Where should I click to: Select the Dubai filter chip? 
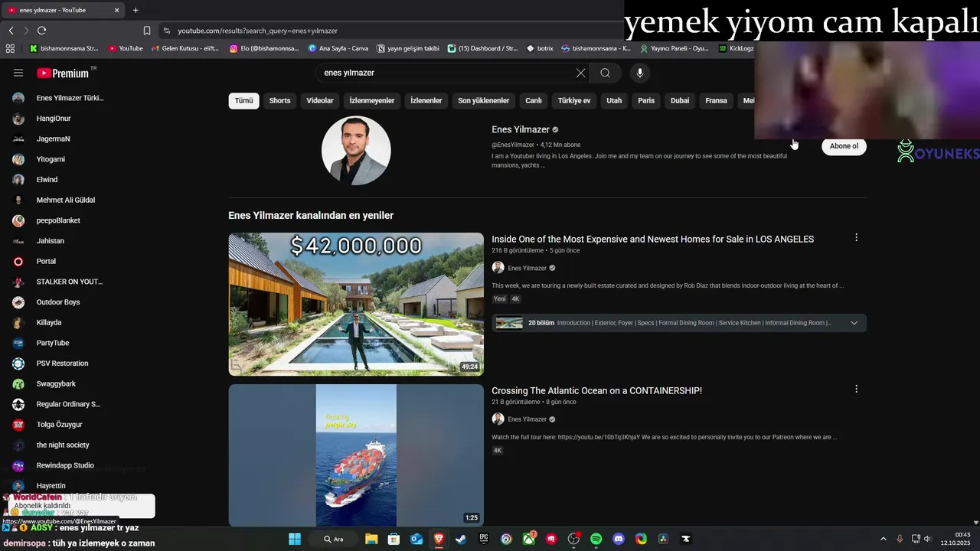(680, 100)
